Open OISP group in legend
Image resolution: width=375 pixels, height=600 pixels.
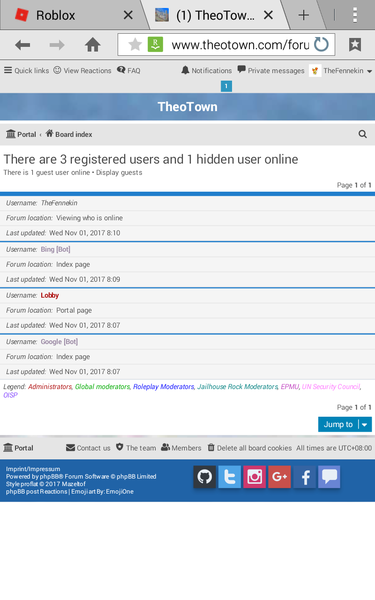10,395
